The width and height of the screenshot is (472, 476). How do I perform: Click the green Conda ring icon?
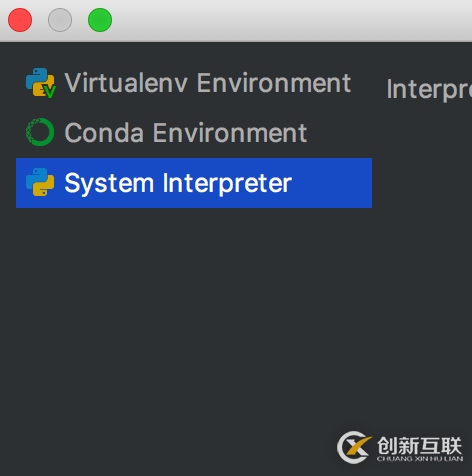(x=40, y=132)
